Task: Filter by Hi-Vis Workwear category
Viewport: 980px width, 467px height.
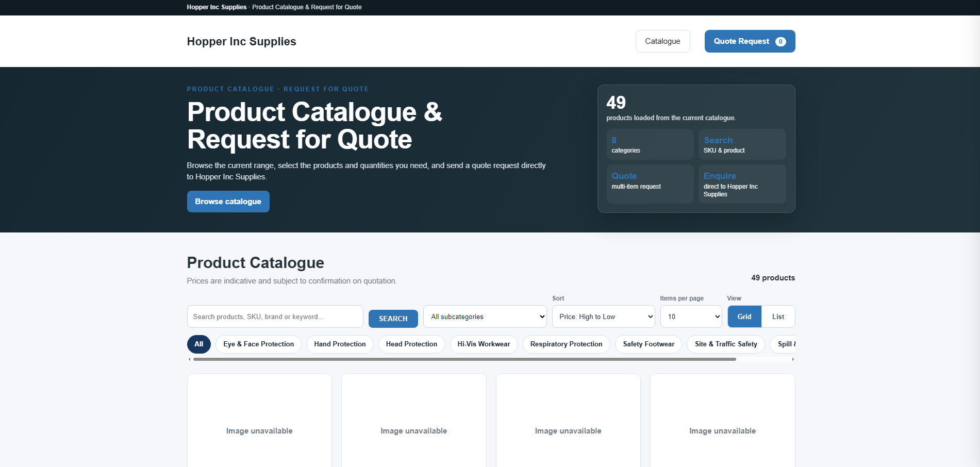Action: 484,344
